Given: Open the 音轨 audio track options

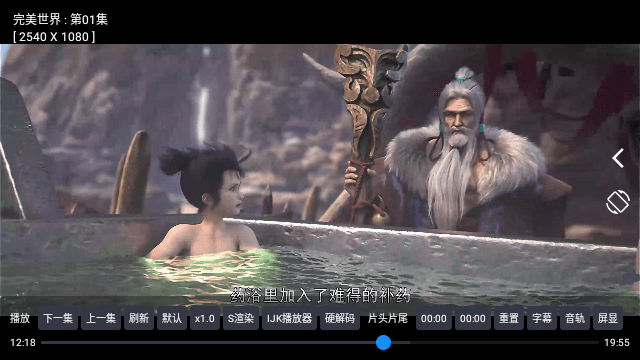Looking at the screenshot, I should [x=575, y=318].
